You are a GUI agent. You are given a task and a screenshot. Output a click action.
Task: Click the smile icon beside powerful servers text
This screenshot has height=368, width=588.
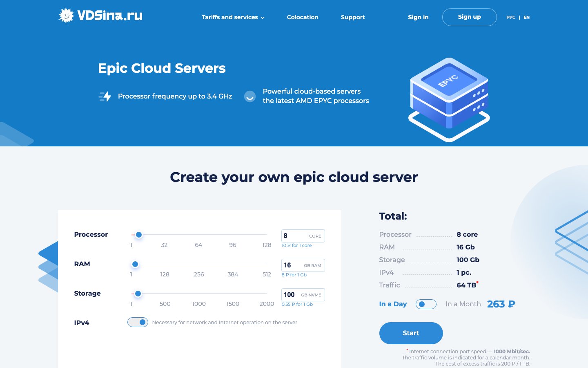tap(250, 96)
